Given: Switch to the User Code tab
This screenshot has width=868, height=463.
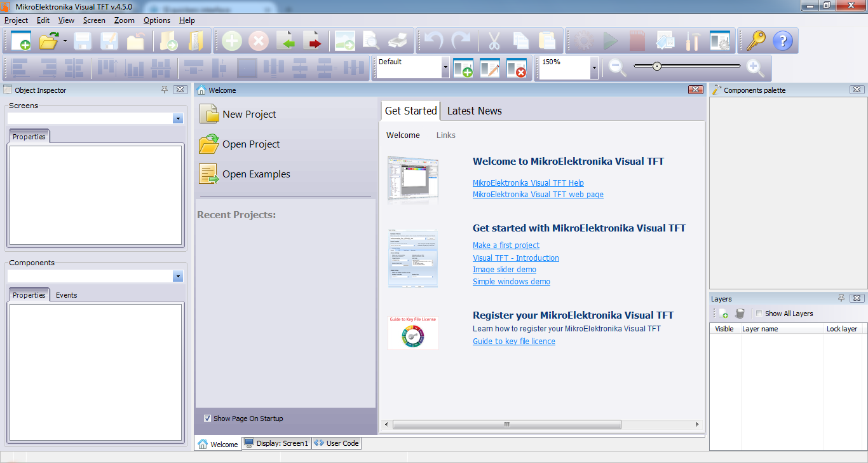Looking at the screenshot, I should (337, 443).
